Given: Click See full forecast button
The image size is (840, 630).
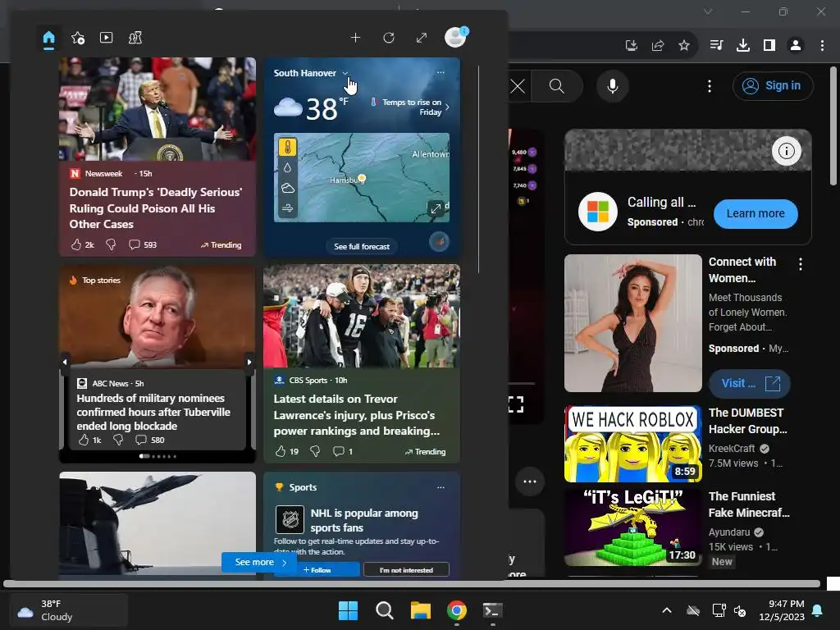Looking at the screenshot, I should [362, 246].
